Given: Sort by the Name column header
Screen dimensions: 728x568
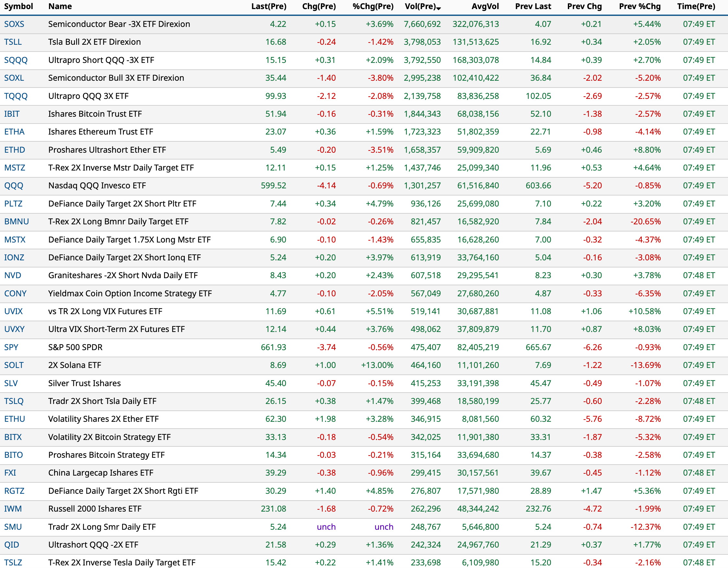Looking at the screenshot, I should click(60, 6).
